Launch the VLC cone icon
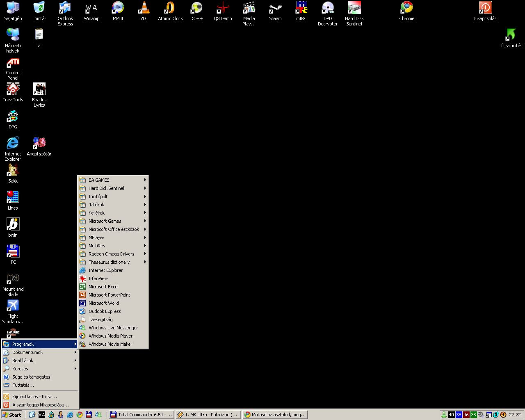 click(x=144, y=11)
